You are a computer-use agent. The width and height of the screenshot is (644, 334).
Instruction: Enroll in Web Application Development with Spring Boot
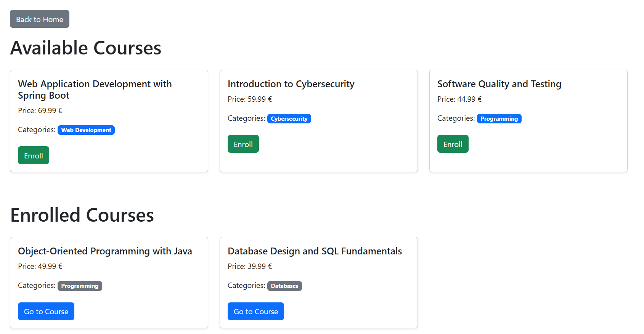34,155
